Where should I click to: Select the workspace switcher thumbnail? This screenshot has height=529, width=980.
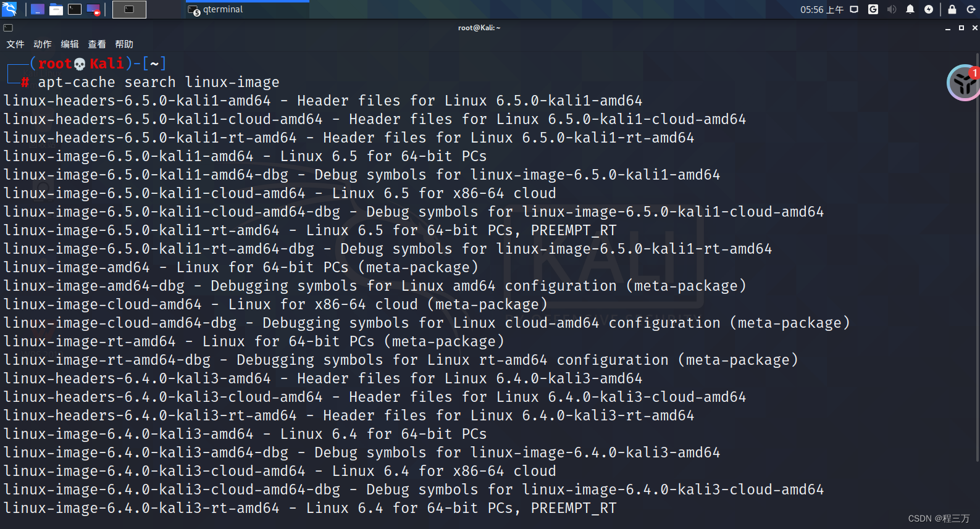click(129, 9)
